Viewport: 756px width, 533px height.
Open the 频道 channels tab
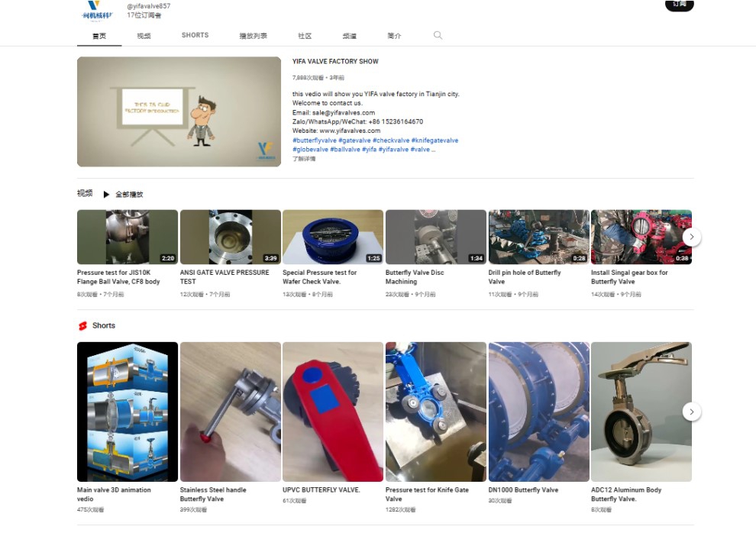pos(350,36)
